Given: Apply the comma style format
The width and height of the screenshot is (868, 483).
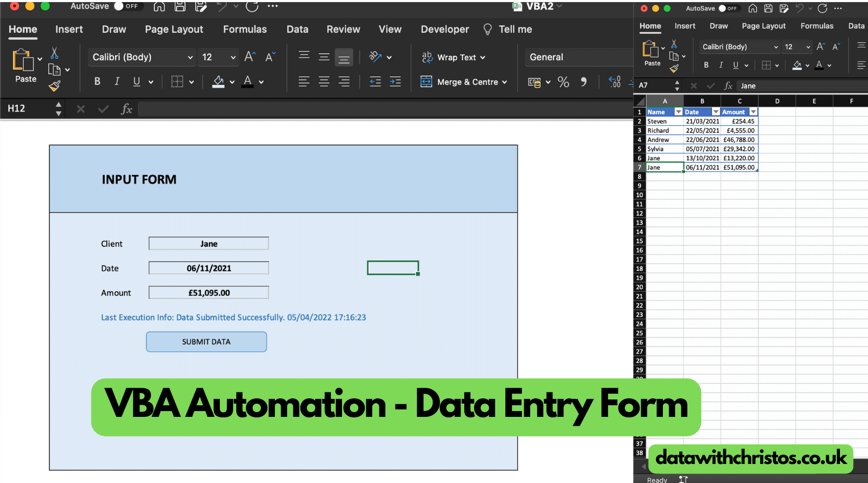Looking at the screenshot, I should 584,82.
